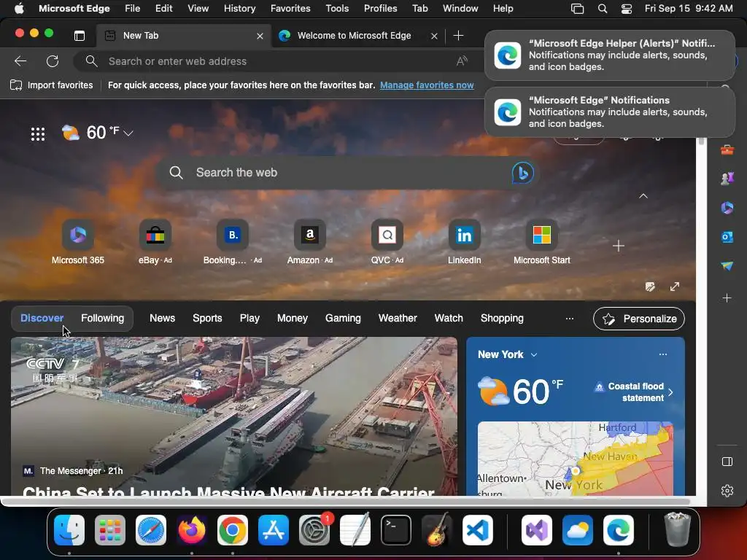747x560 pixels.
Task: Open the News feed tab
Action: [162, 318]
